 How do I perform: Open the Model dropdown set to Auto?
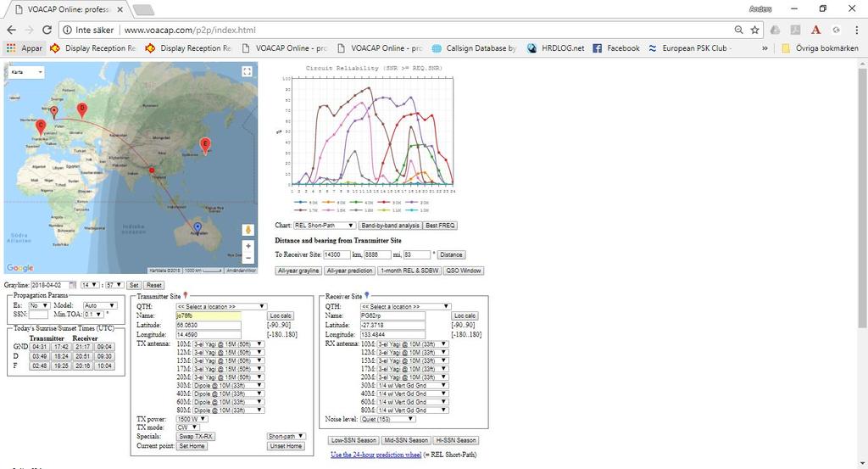pyautogui.click(x=100, y=305)
